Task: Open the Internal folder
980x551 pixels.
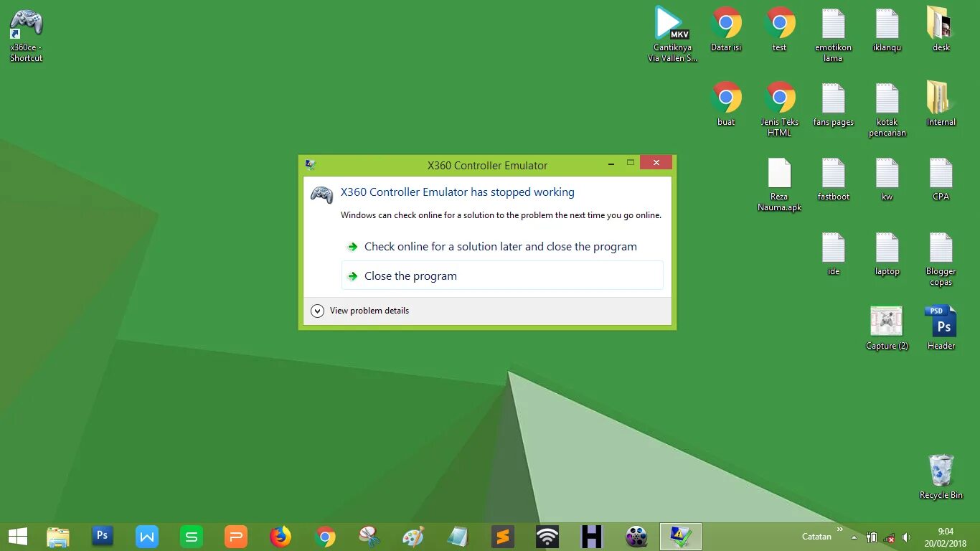Action: [941, 104]
